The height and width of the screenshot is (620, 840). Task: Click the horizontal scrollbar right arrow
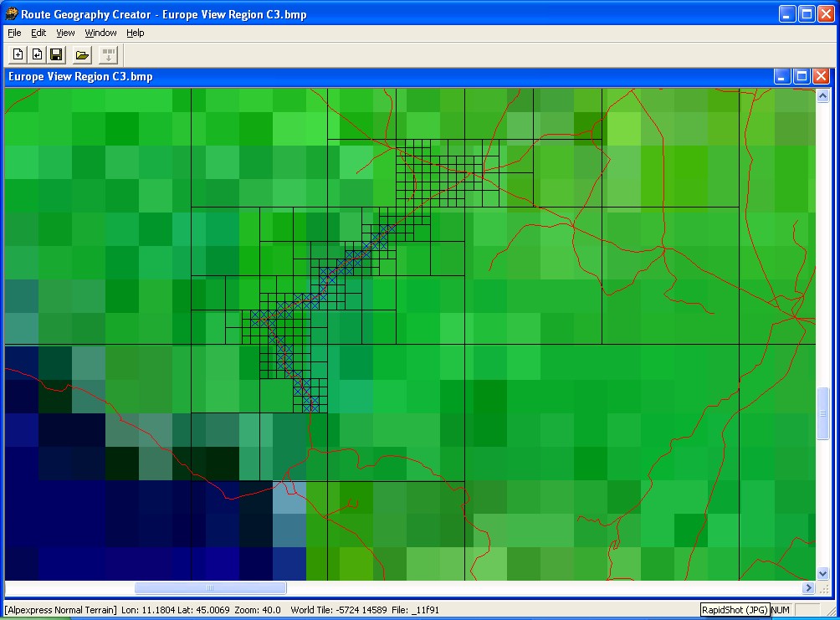coord(809,588)
